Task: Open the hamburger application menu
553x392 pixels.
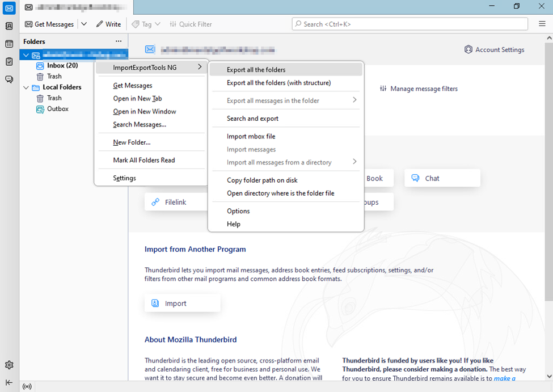Action: (x=542, y=24)
